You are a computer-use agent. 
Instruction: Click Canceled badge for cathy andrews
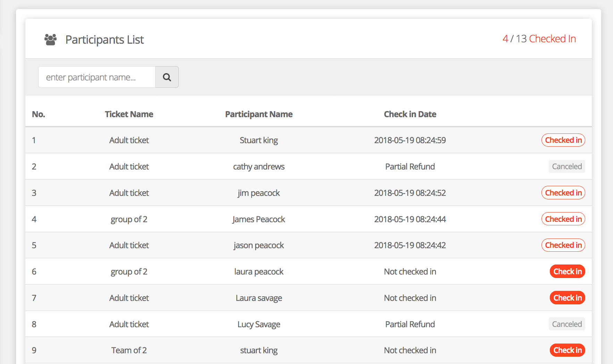coord(566,166)
